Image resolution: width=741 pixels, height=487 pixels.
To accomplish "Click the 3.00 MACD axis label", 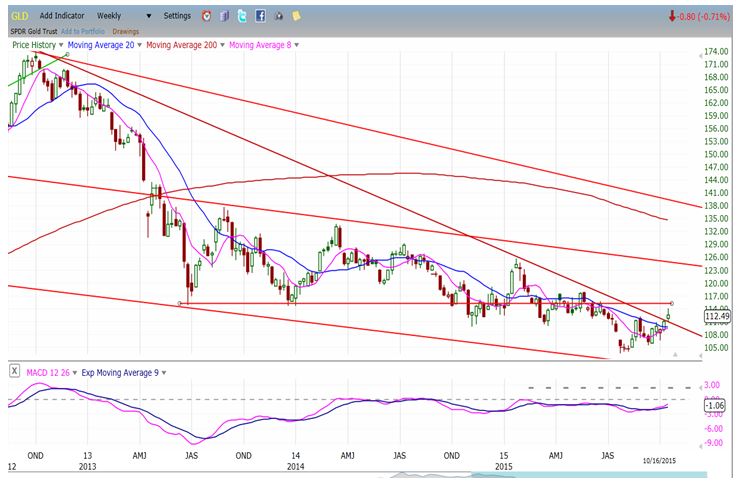I will point(712,385).
